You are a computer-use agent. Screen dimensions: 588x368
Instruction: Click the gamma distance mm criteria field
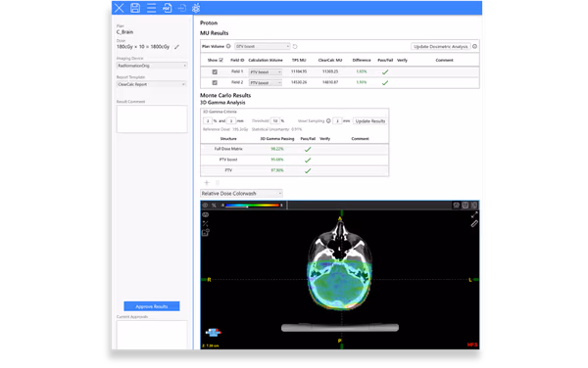[231, 121]
